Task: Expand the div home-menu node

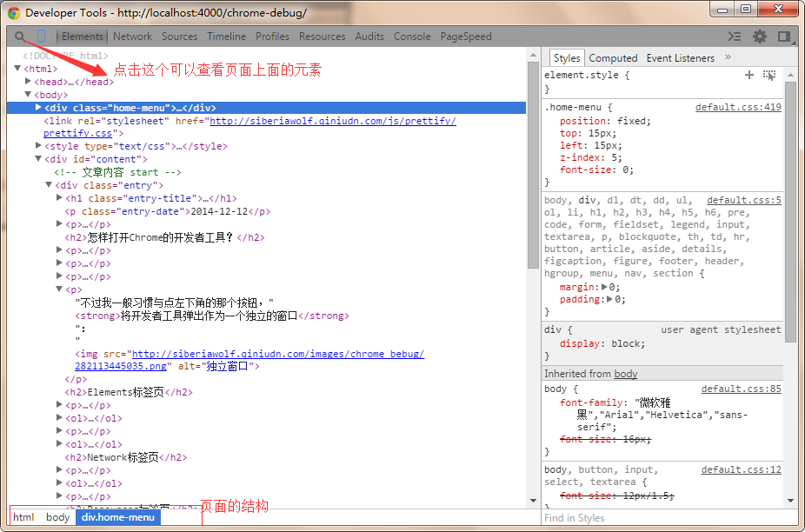Action: click(38, 107)
